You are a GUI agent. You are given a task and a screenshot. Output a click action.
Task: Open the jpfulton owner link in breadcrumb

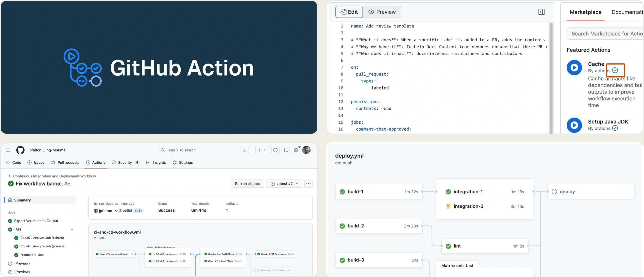tap(35, 150)
